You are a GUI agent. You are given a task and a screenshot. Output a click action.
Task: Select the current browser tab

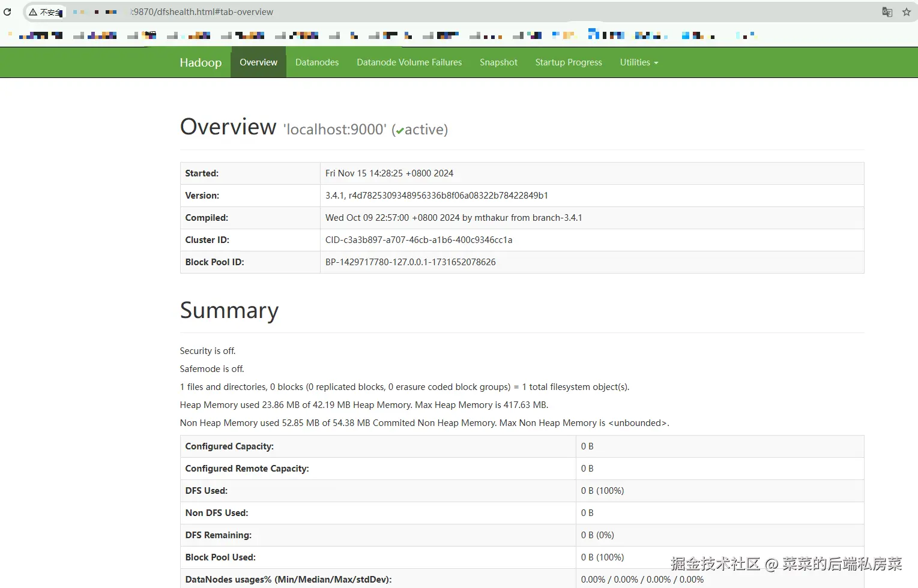tap(90, 12)
